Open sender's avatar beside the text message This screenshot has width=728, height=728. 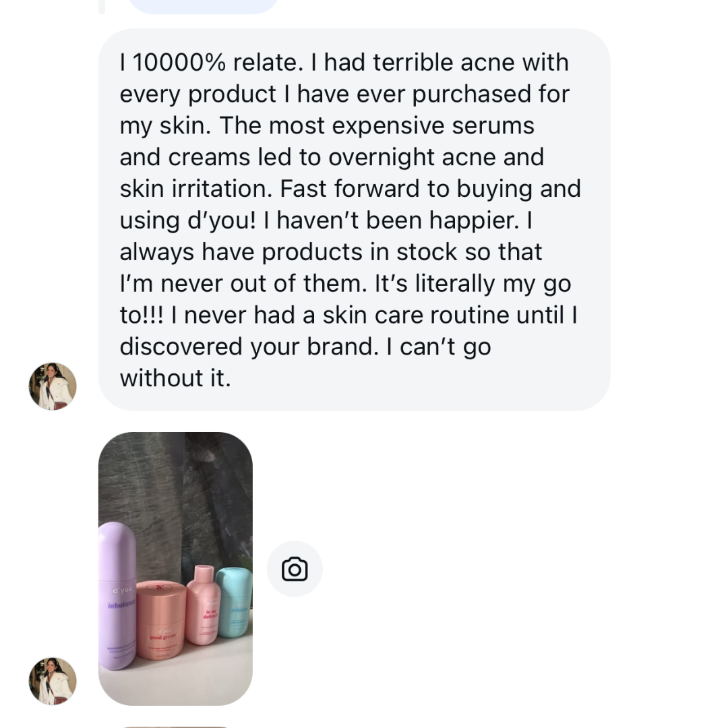click(53, 386)
